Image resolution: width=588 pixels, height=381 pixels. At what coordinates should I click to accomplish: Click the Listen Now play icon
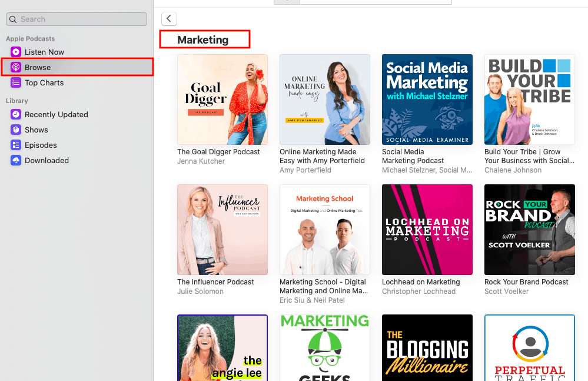pos(16,52)
